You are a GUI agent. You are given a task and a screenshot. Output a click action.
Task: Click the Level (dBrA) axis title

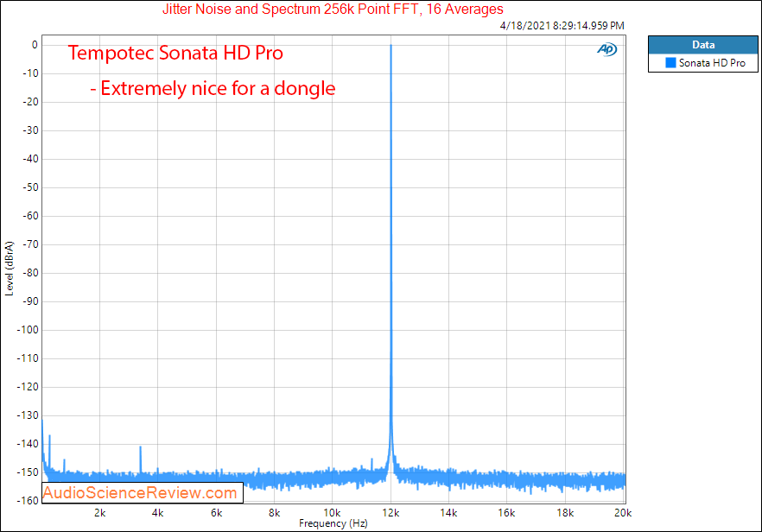[x=10, y=269]
